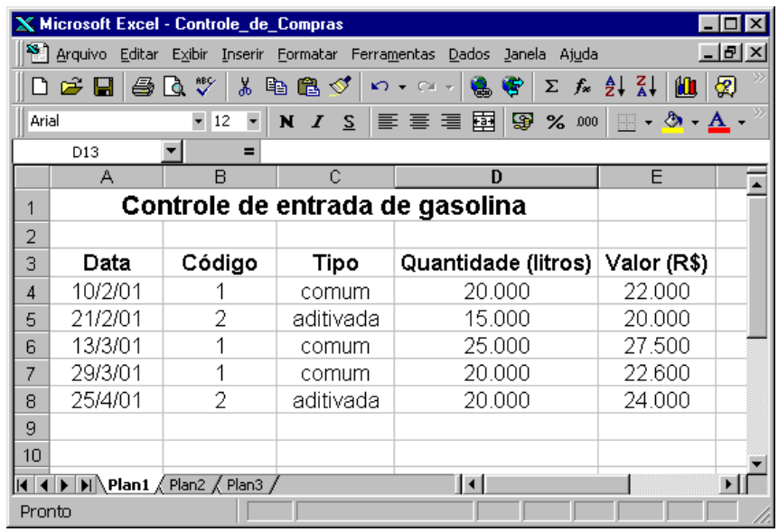Toggle underline with the S button
Screen dimensions: 778x532
[x=349, y=121]
